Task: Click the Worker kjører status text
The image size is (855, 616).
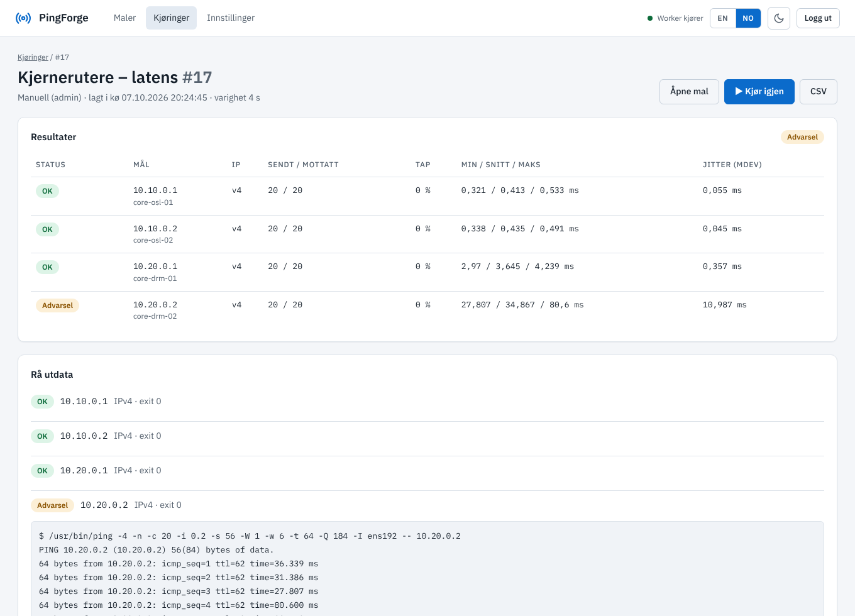Action: point(680,18)
